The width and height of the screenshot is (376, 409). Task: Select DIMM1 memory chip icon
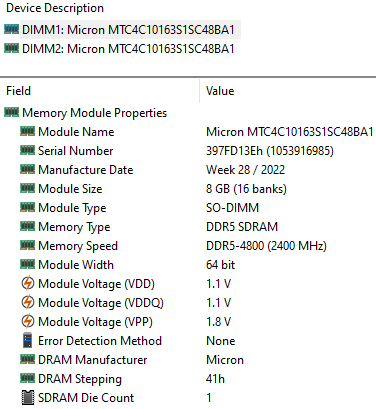coord(11,29)
